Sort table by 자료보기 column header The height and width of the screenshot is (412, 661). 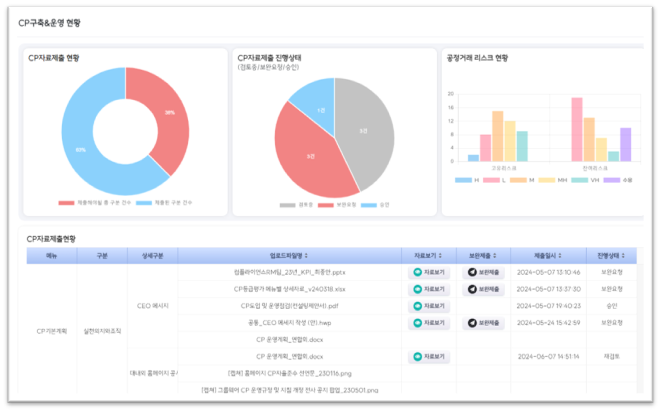tap(428, 256)
